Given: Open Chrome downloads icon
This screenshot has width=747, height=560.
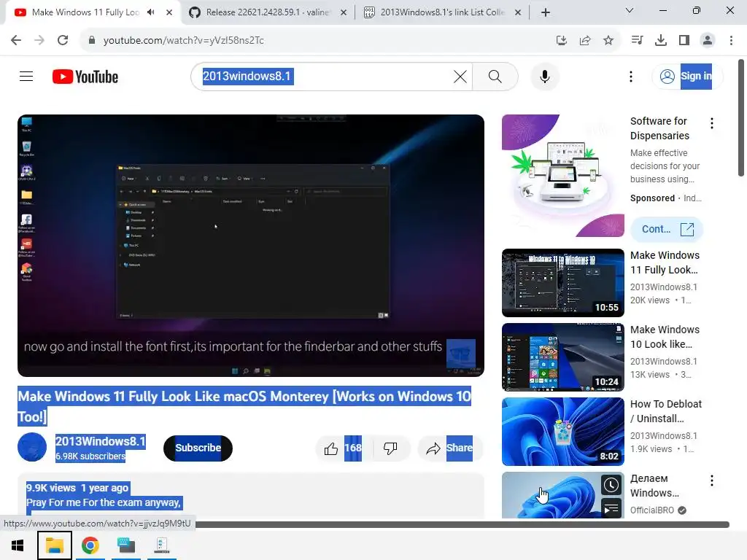Looking at the screenshot, I should (660, 40).
